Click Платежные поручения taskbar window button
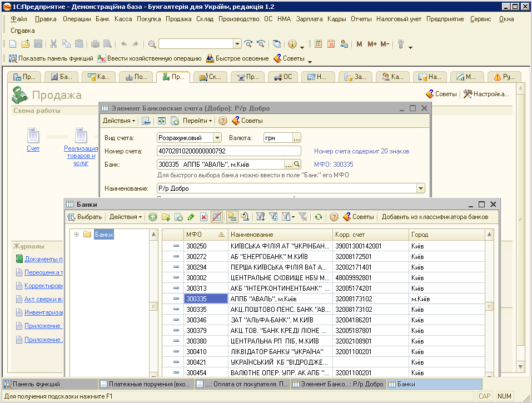The image size is (532, 403). pyautogui.click(x=146, y=384)
